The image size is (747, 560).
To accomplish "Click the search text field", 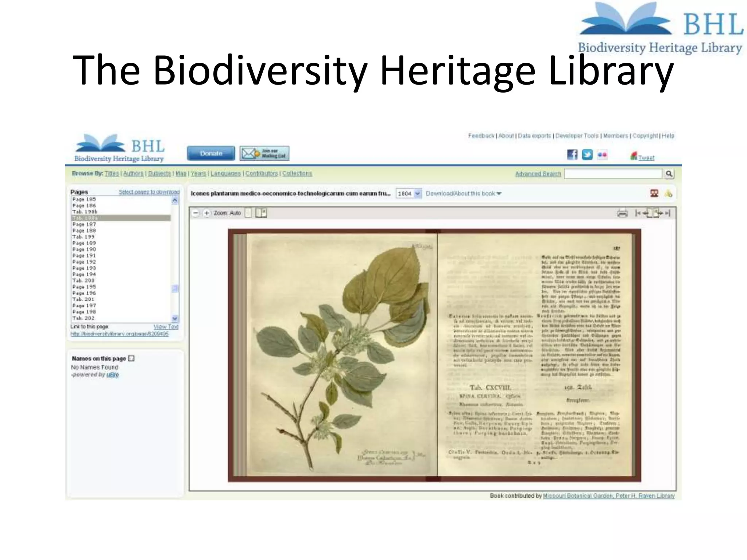I will pyautogui.click(x=613, y=174).
